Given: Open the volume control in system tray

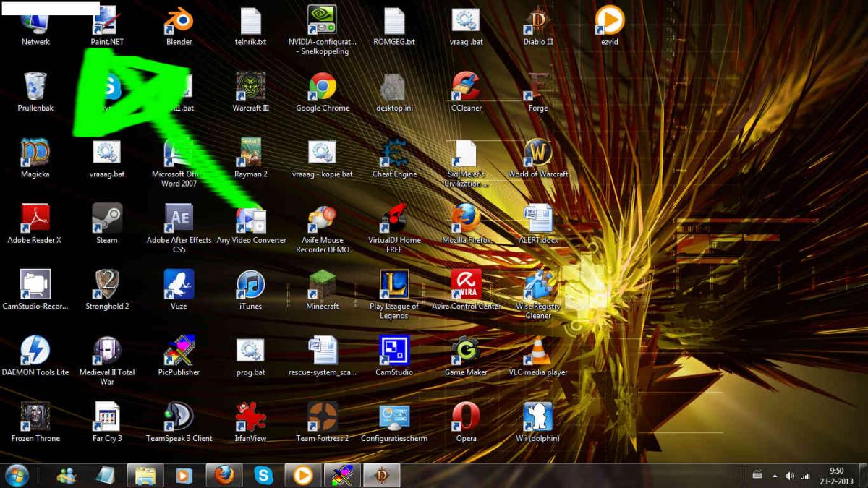Looking at the screenshot, I should point(790,476).
